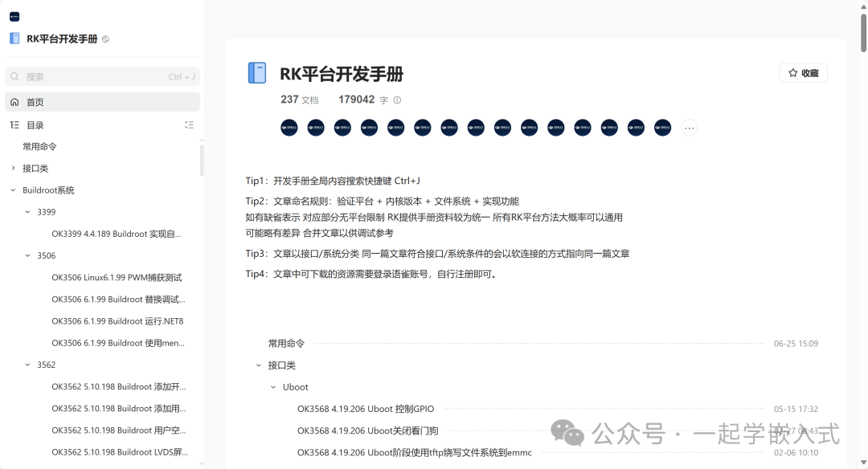Open the more contributors ellipsis button
Image resolution: width=868 pixels, height=469 pixels.
click(x=689, y=128)
